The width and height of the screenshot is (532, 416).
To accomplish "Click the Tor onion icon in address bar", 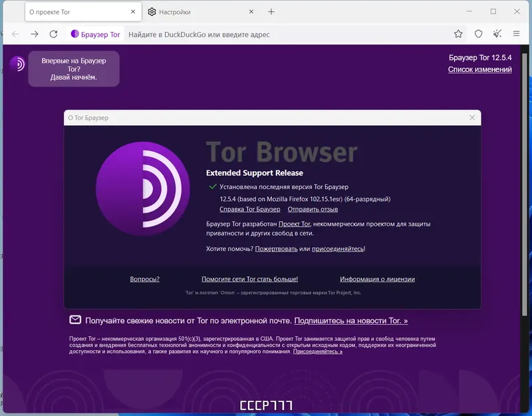I will 74,34.
